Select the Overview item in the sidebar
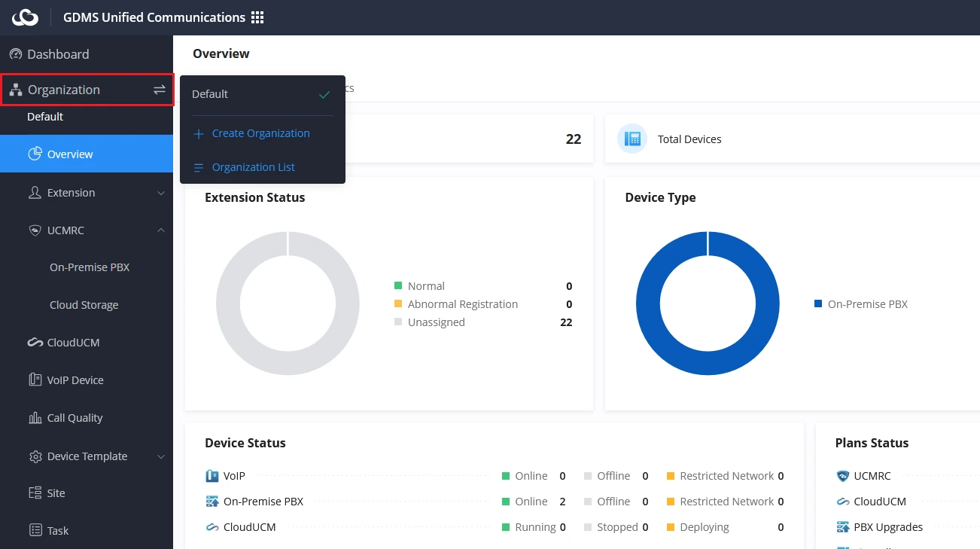The width and height of the screenshot is (980, 549). [87, 154]
